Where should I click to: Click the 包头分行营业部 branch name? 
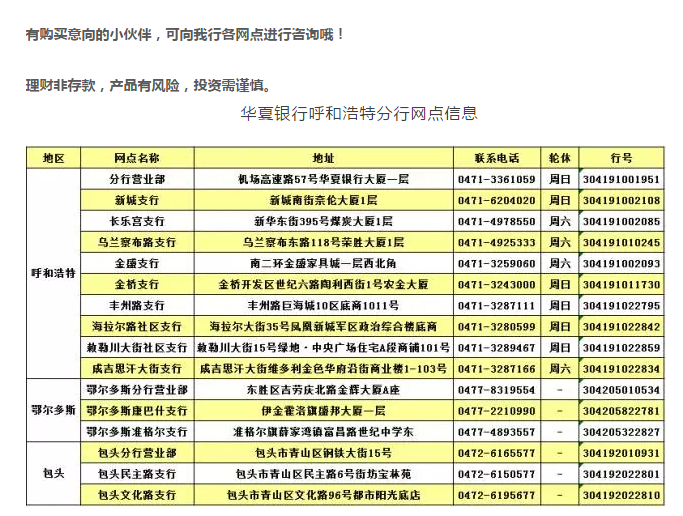tap(137, 452)
